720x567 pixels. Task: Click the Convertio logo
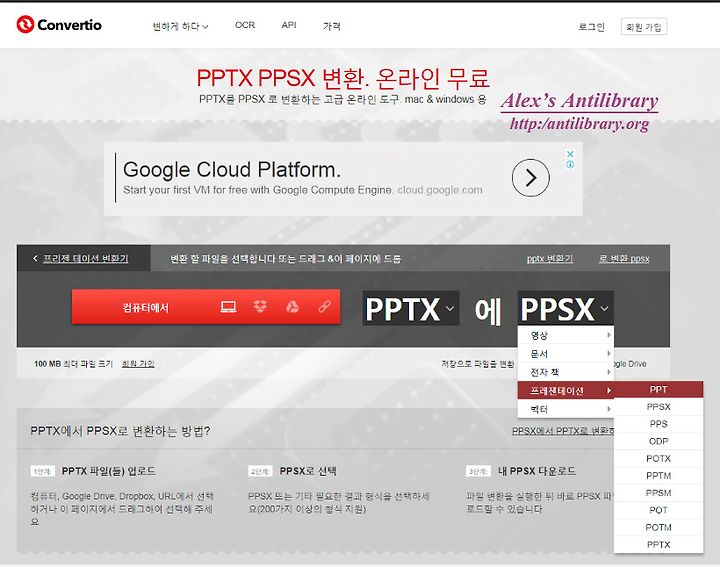(x=59, y=24)
